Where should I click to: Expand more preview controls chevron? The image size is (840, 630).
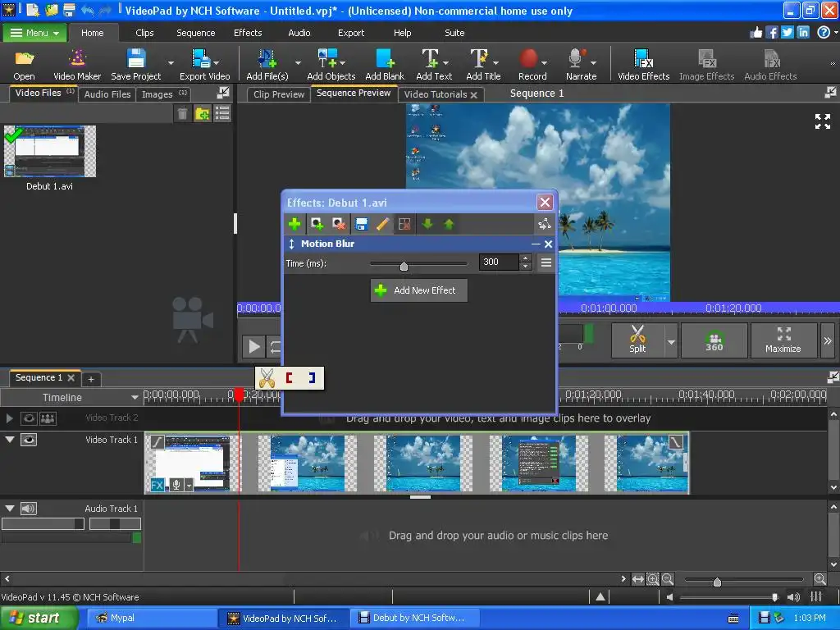pos(827,340)
